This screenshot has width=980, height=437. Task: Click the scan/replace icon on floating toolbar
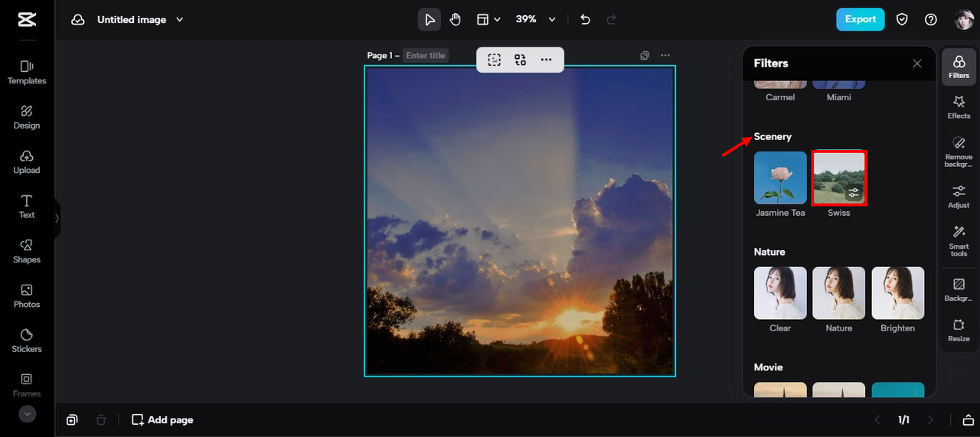pyautogui.click(x=521, y=60)
